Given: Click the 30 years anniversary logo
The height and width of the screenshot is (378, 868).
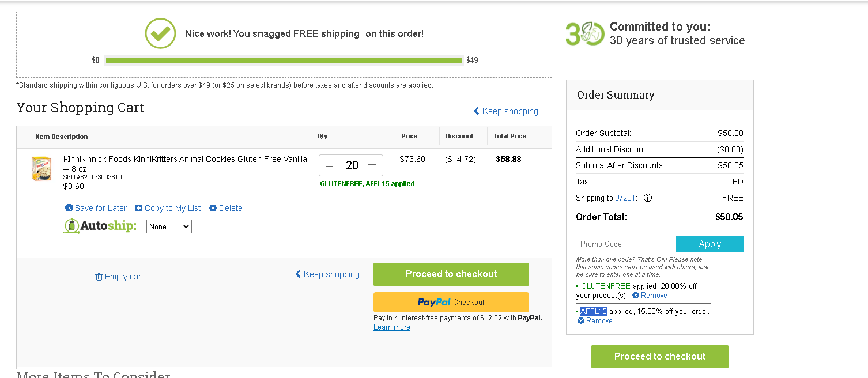Looking at the screenshot, I should [584, 34].
